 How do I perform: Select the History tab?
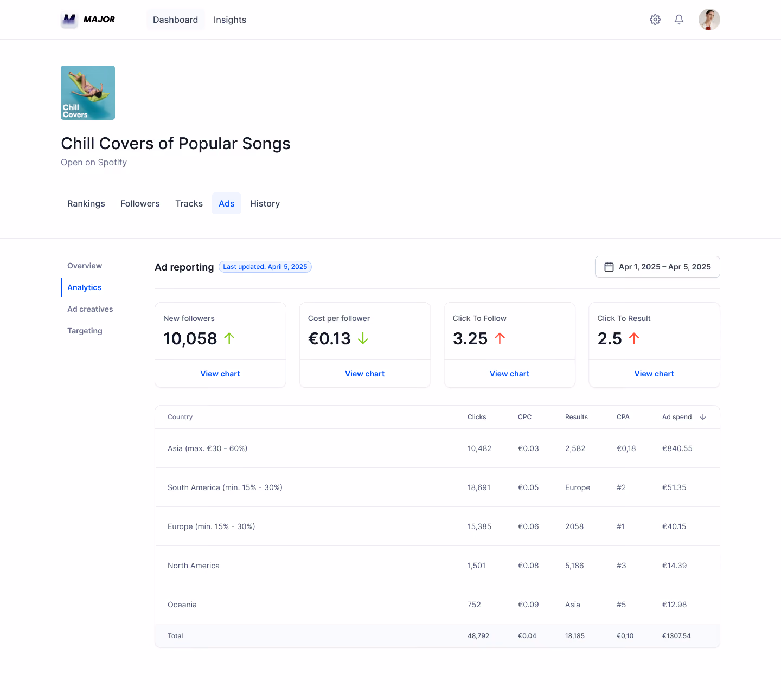point(265,203)
